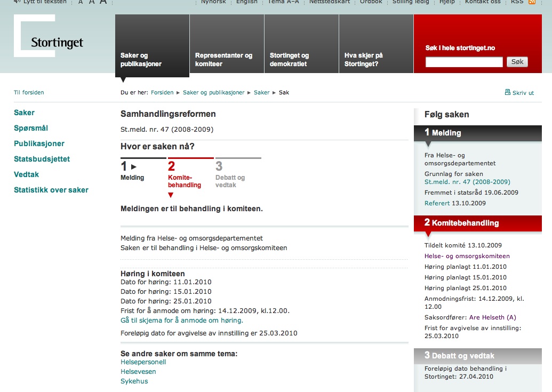The image size is (552, 392).
Task: Open the Helse- og omsorgskomiteen committee link
Action: tap(467, 256)
